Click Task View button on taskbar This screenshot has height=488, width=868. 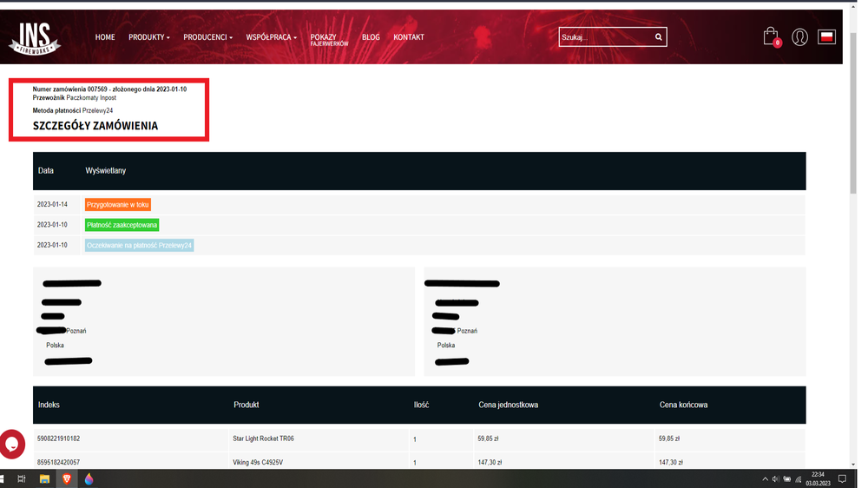[x=22, y=479]
